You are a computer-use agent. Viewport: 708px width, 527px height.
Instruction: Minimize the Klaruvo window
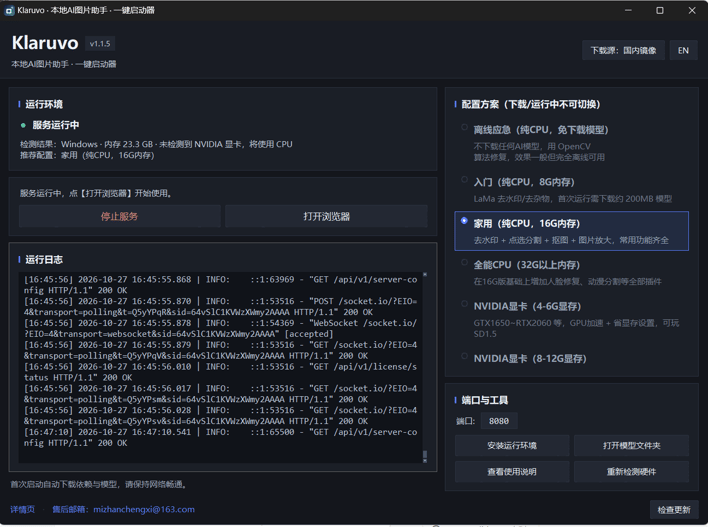[628, 10]
